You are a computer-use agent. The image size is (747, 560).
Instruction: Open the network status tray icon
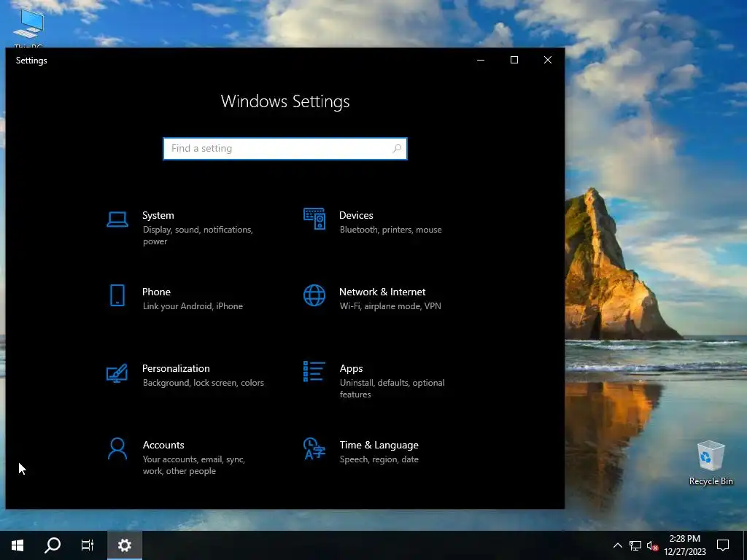[635, 545]
